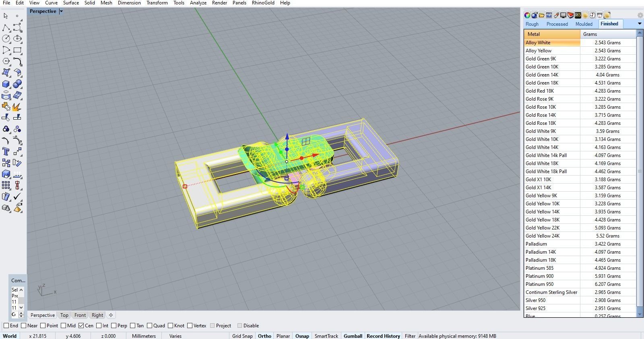Open the Surface menu
This screenshot has width=644, height=339.
tap(71, 3)
